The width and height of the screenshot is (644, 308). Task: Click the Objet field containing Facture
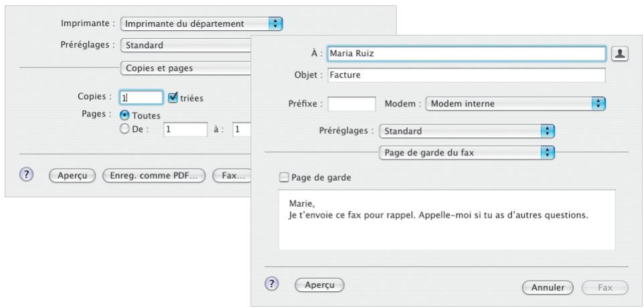point(466,75)
